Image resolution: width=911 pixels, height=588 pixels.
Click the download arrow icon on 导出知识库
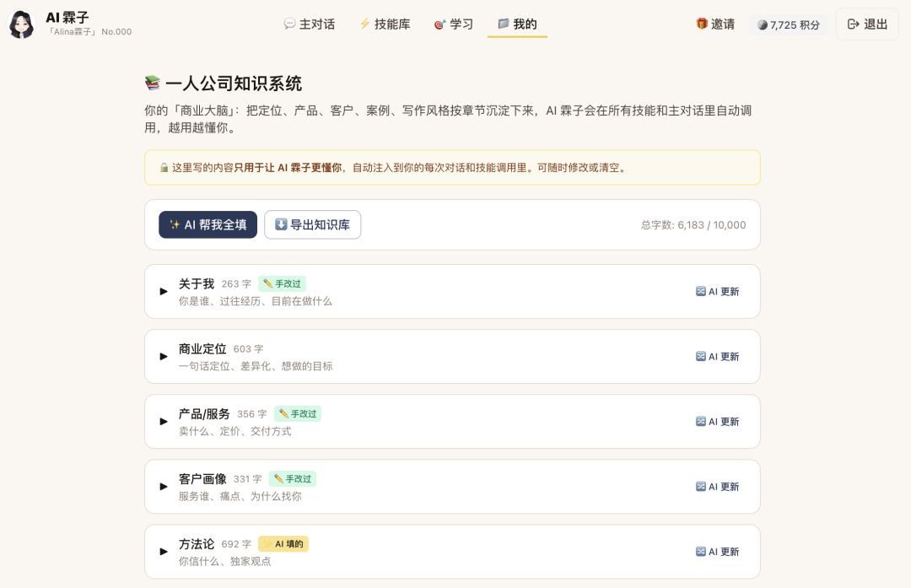[x=281, y=224]
